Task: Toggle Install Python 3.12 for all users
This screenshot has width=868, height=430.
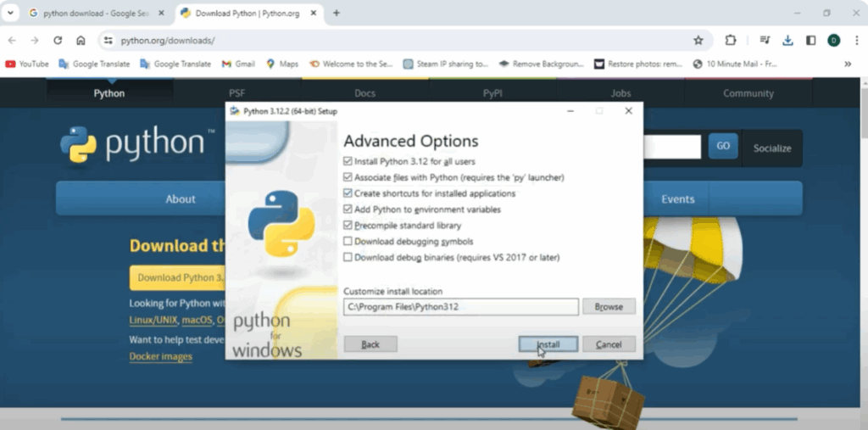Action: (348, 162)
